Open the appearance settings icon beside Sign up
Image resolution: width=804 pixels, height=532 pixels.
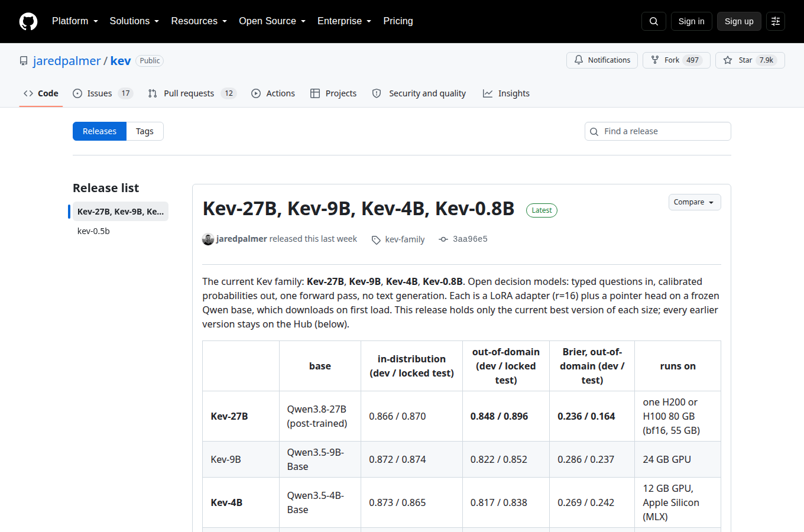pyautogui.click(x=776, y=21)
